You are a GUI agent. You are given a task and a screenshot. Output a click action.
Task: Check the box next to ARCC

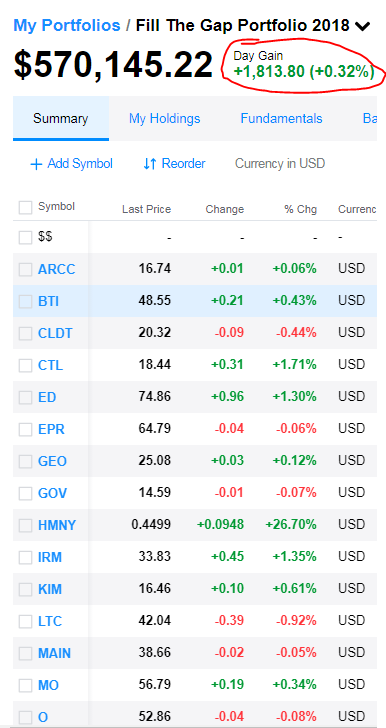click(x=25, y=269)
